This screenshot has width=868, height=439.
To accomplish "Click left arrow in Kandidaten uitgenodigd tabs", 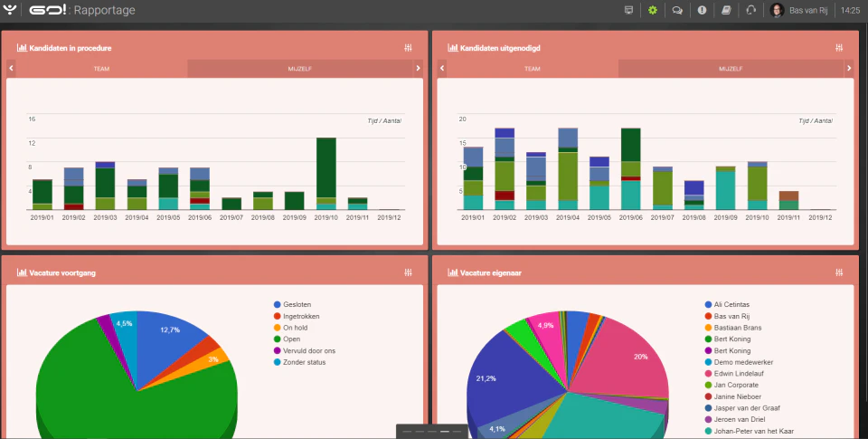I will [442, 68].
